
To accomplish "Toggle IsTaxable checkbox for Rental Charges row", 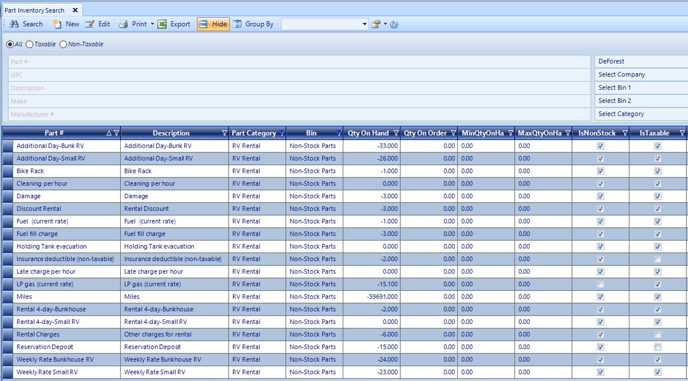I will coord(658,335).
